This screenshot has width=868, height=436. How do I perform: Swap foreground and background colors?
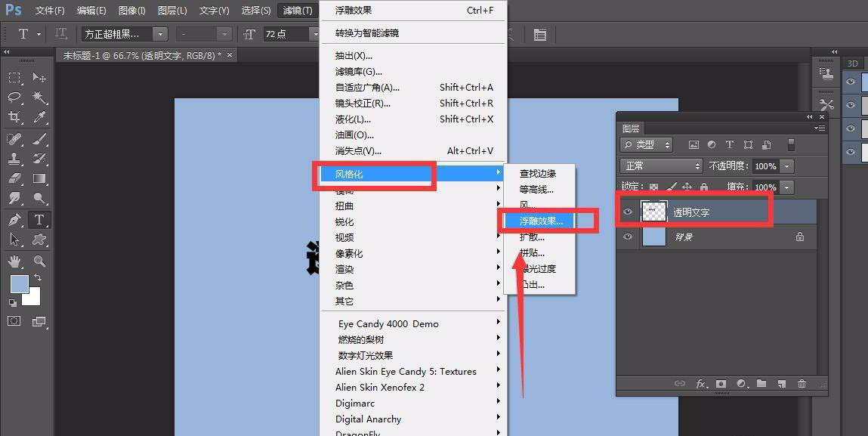38,277
